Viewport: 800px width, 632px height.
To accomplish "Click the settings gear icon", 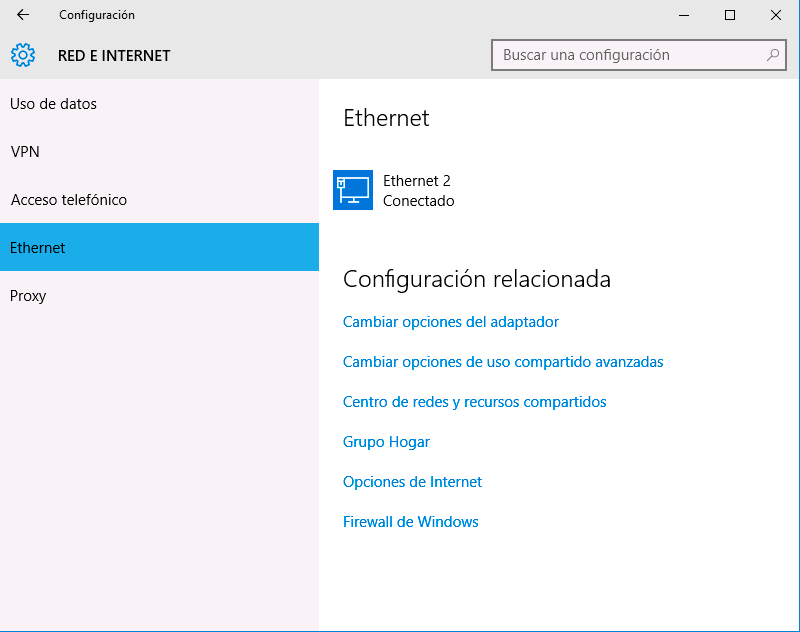I will [x=22, y=55].
